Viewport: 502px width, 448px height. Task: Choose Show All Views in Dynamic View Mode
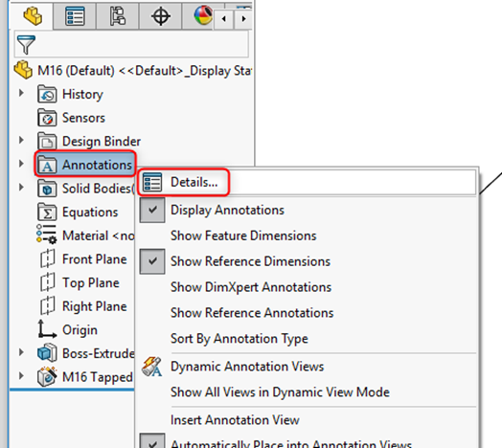280,392
